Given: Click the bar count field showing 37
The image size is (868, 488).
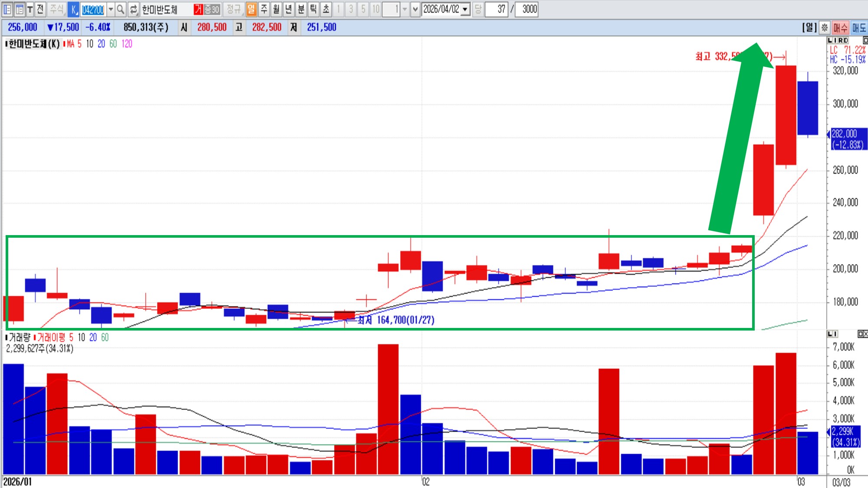Looking at the screenshot, I should tap(496, 9).
